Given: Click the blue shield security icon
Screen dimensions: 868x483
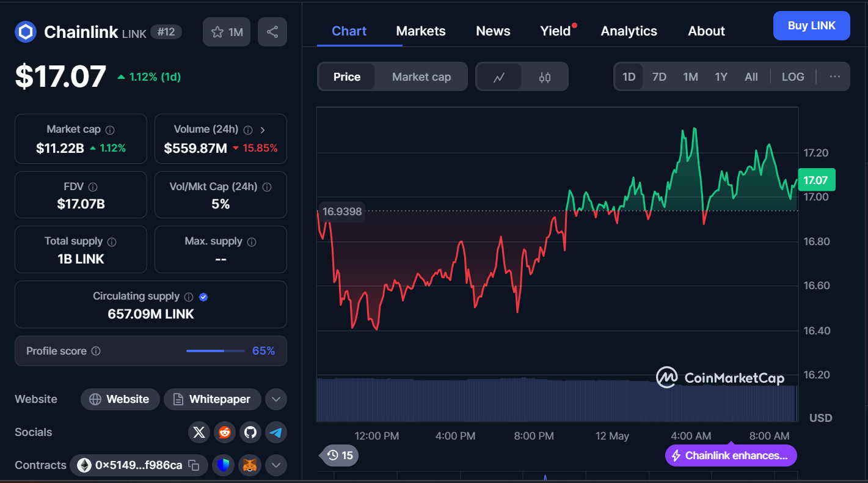Looking at the screenshot, I should 224,465.
